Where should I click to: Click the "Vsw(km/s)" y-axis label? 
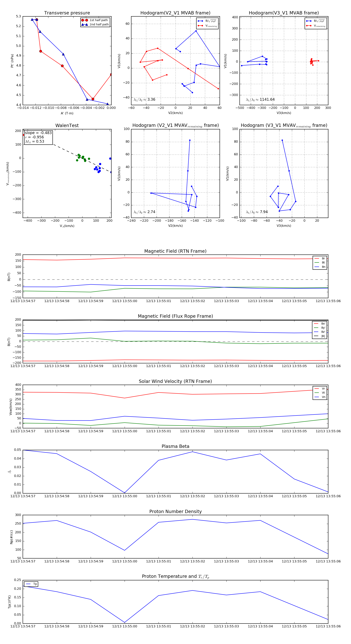point(11,407)
